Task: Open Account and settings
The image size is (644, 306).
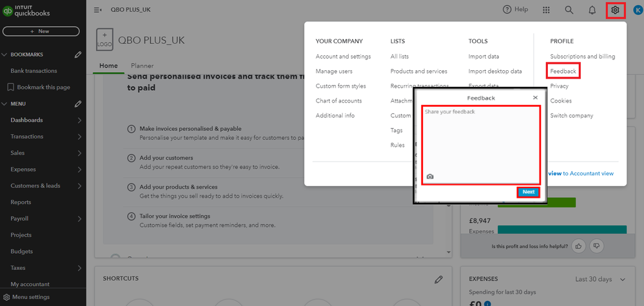Action: (343, 57)
